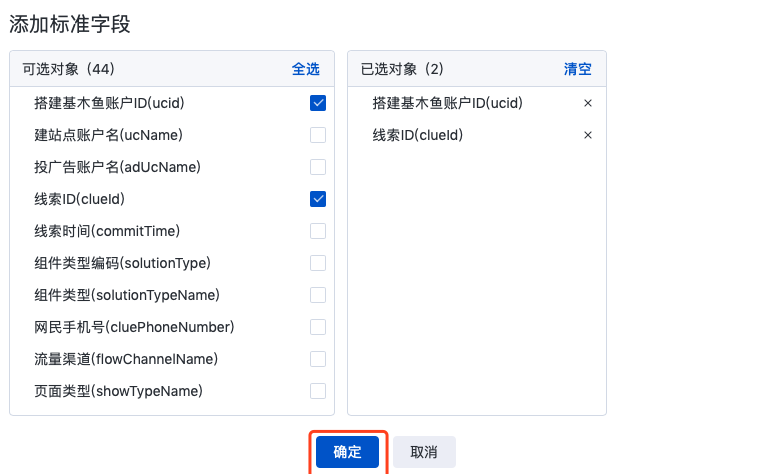
Task: Check the 页面类型(showTypeName) checkbox
Action: 318,391
